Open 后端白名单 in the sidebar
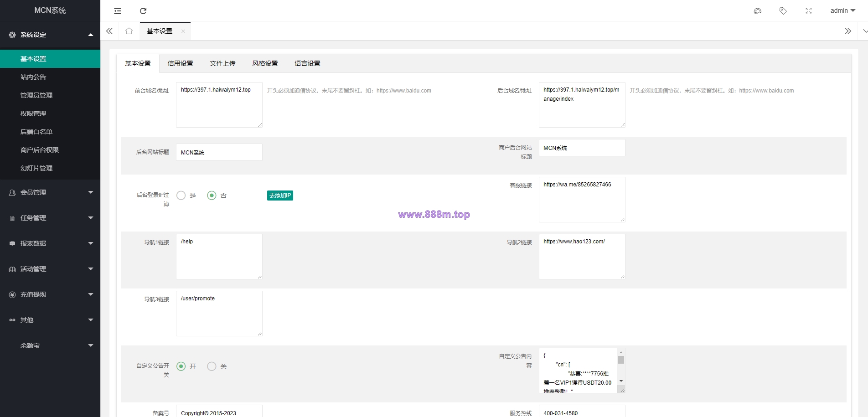The image size is (868, 417). click(x=50, y=132)
